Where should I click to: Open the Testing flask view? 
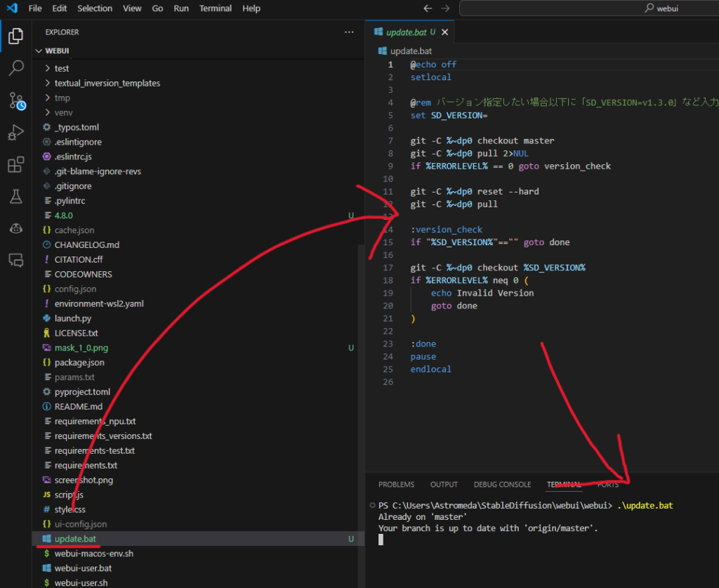(16, 197)
